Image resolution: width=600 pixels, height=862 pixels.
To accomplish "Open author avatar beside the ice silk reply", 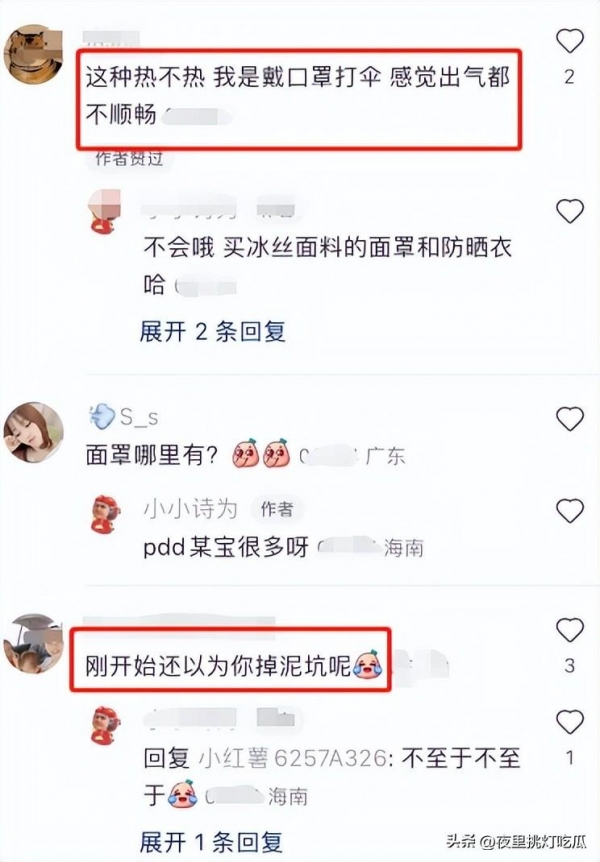I will pos(104,212).
